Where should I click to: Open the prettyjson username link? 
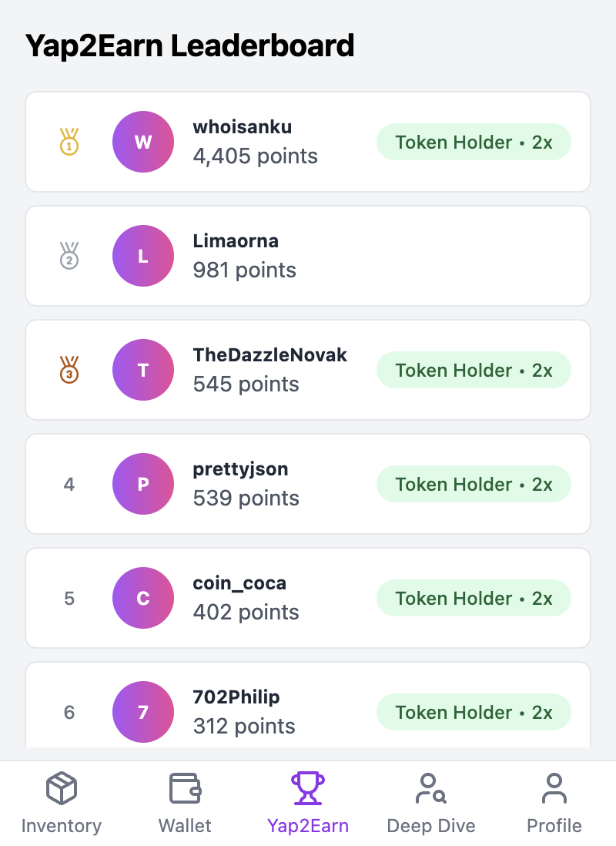[240, 469]
